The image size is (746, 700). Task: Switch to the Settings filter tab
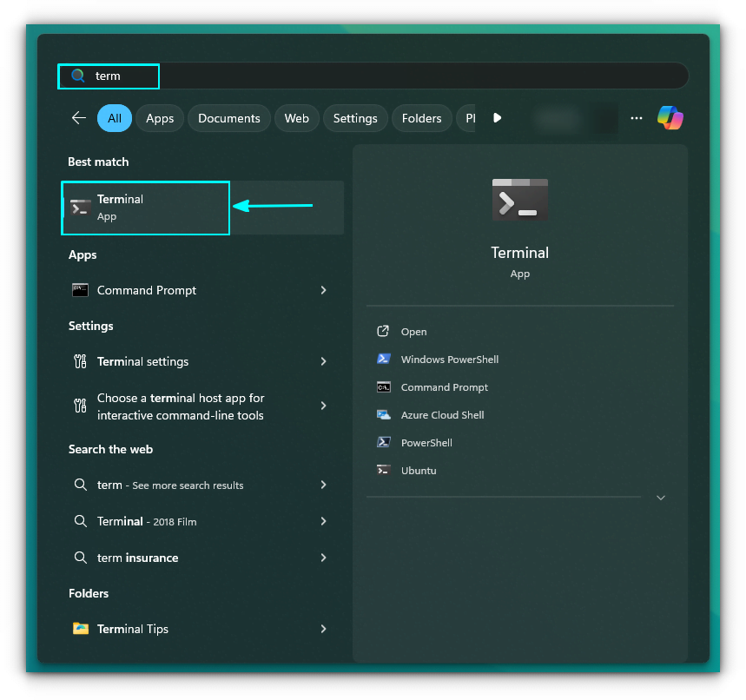[355, 118]
